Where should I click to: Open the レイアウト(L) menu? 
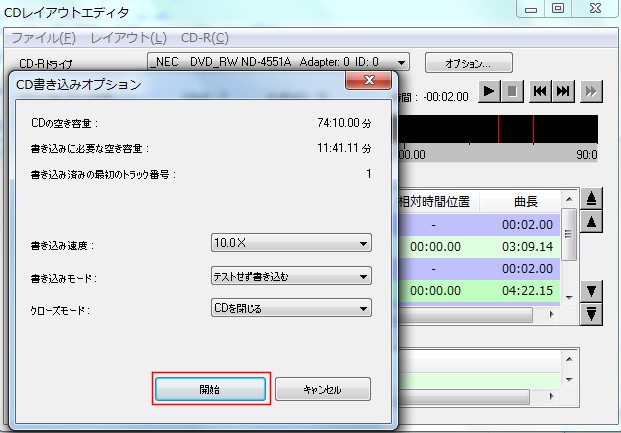(x=128, y=38)
